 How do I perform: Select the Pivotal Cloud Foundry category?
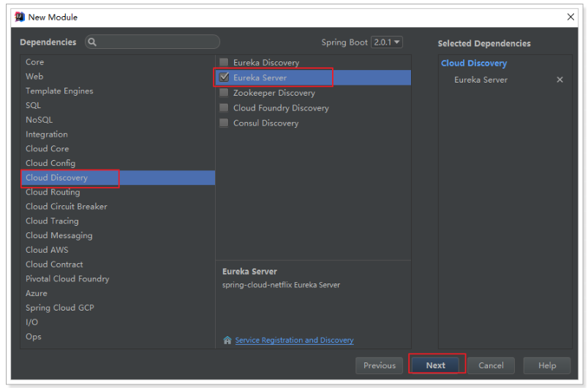coord(118,278)
